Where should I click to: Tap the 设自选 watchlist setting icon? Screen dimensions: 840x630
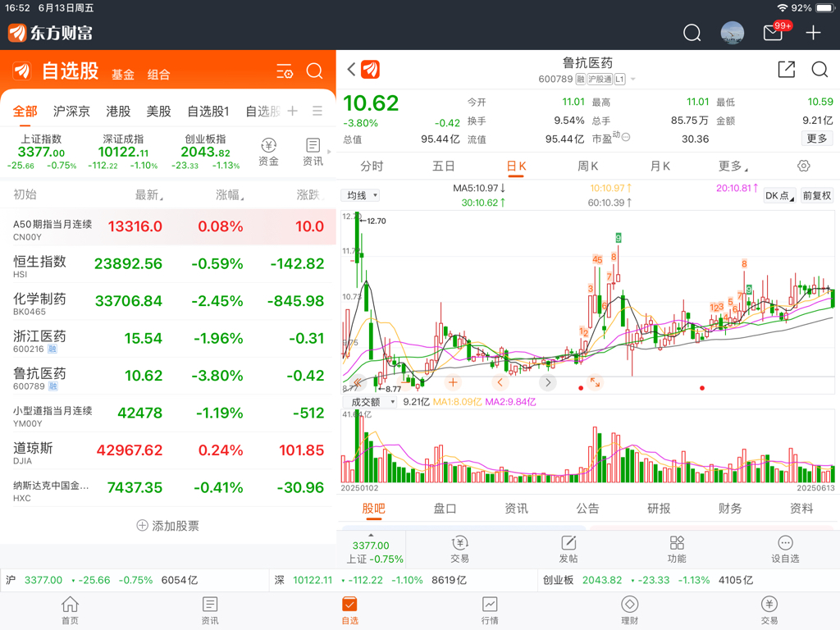(785, 549)
